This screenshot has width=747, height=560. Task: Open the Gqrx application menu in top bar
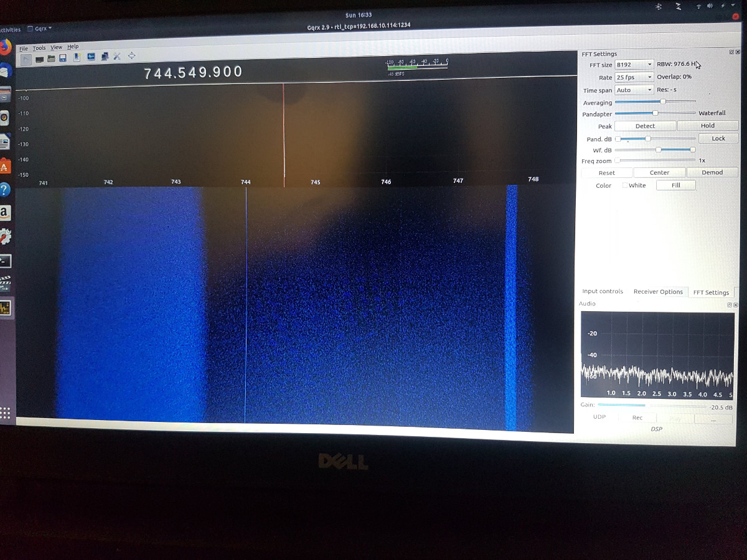click(39, 29)
